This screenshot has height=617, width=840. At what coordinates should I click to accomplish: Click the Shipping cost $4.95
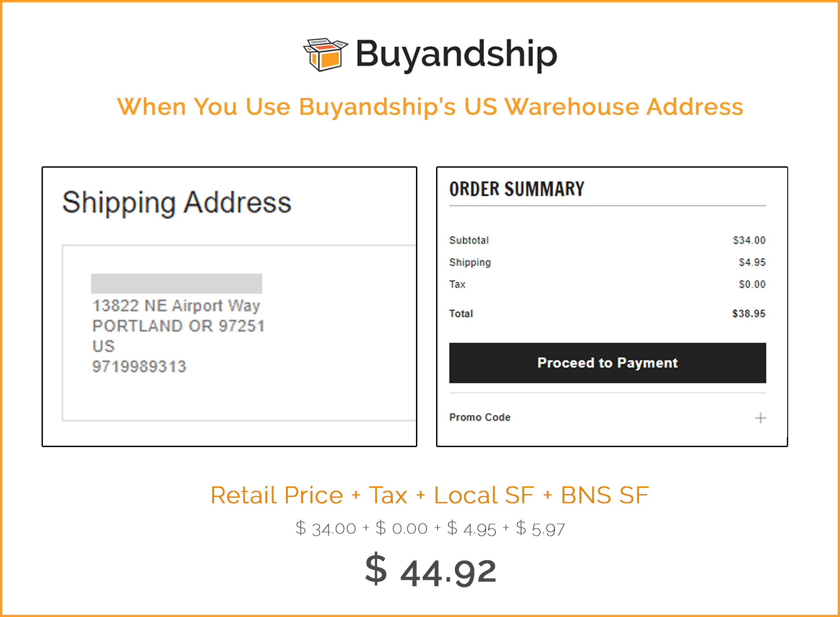752,262
